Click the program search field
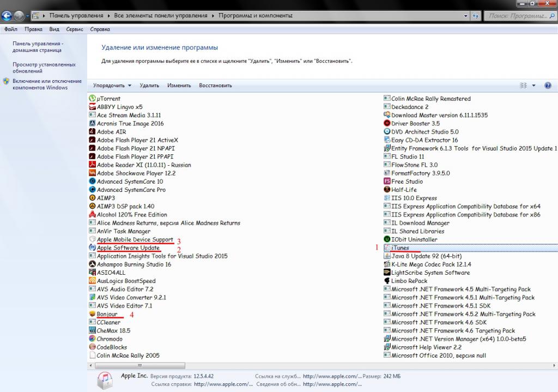The image size is (558, 392). coord(520,16)
